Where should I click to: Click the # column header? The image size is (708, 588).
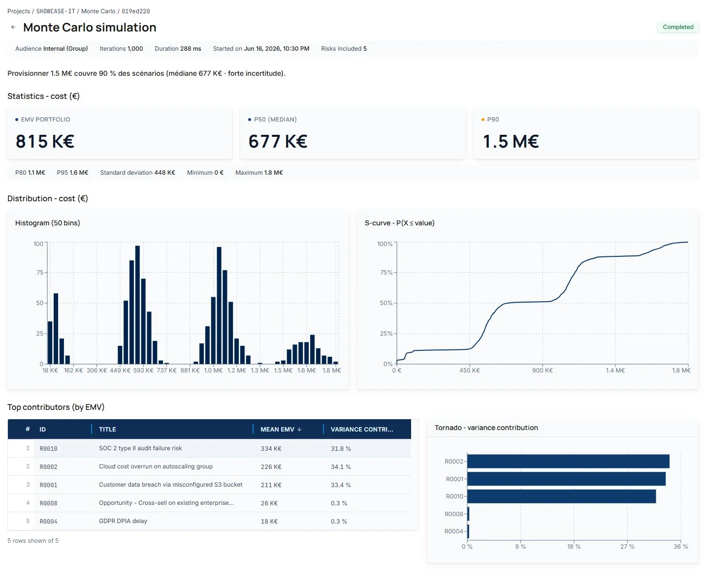pos(28,430)
